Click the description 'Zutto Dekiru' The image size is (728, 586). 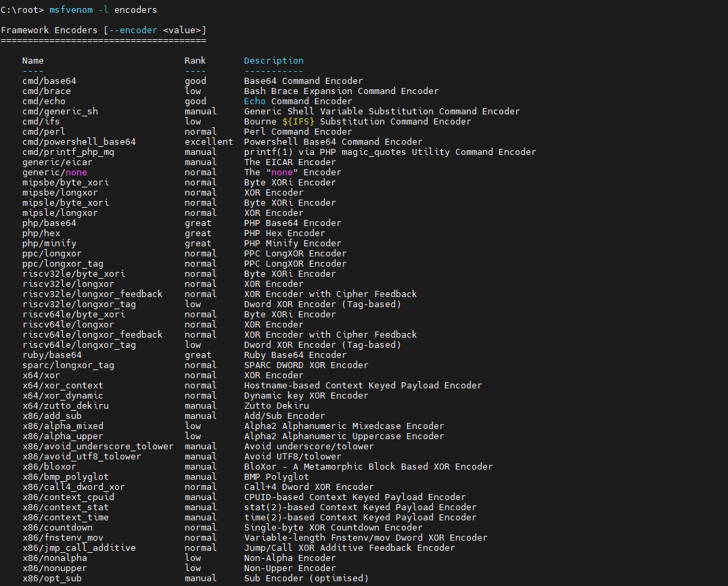pos(276,406)
